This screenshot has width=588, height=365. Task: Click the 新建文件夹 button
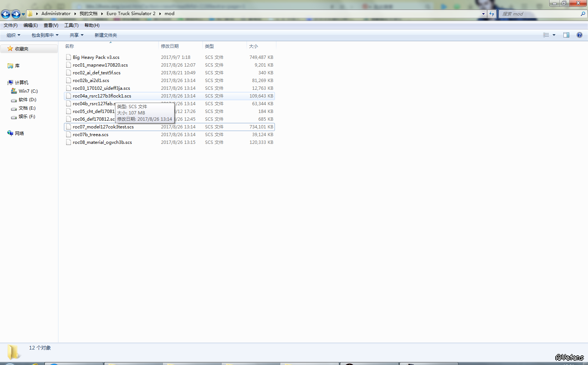tap(106, 35)
